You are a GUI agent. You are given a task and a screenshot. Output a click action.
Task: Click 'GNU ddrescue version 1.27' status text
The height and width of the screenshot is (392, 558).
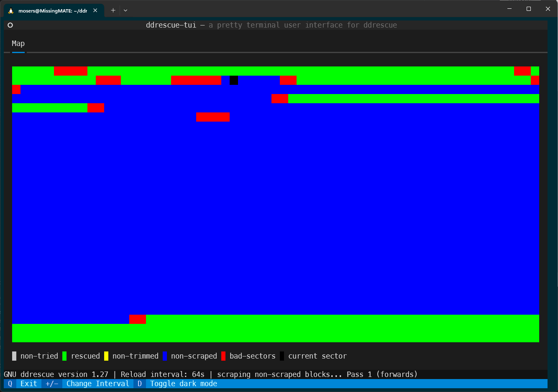pyautogui.click(x=56, y=374)
